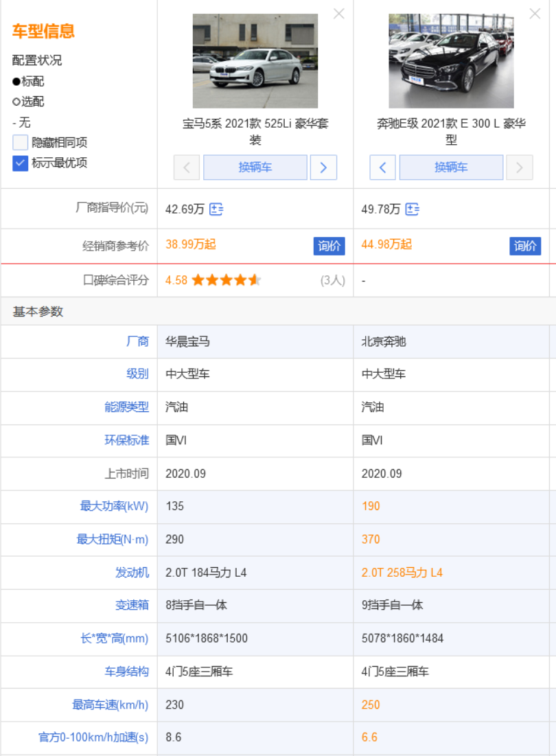This screenshot has height=756, width=556.
Task: Click left arrow under Mercedes E 300 L
Action: pos(382,168)
